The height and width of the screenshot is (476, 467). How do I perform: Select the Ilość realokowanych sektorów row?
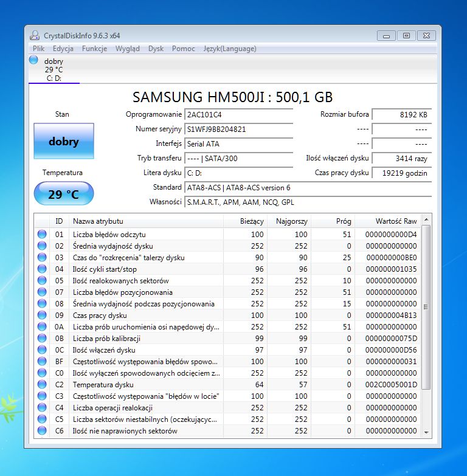(228, 280)
